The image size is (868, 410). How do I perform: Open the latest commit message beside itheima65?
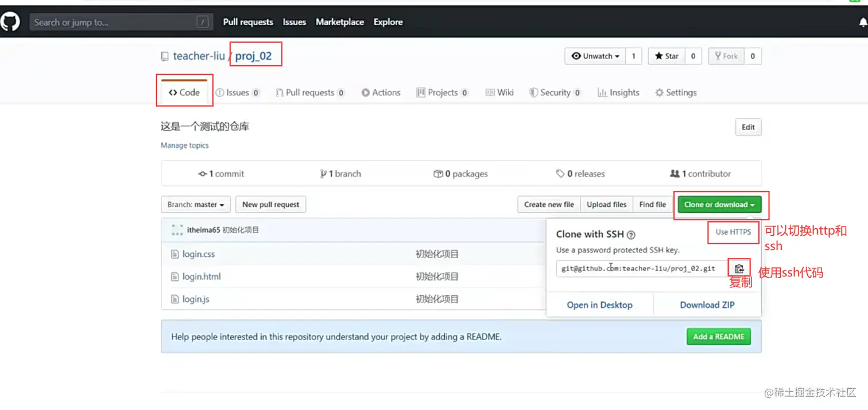point(241,230)
